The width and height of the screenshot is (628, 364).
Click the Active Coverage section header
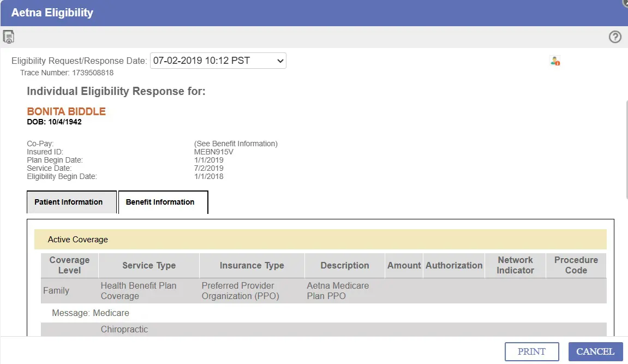[320, 240]
